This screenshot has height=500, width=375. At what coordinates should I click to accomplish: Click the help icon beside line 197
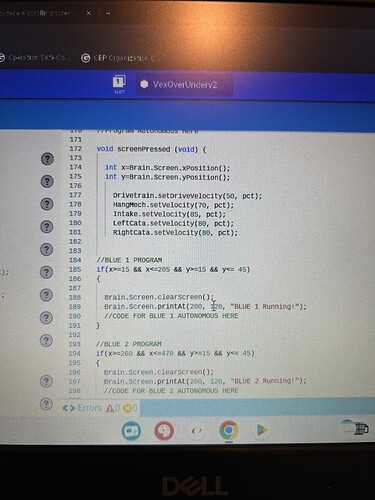[x=46, y=381]
